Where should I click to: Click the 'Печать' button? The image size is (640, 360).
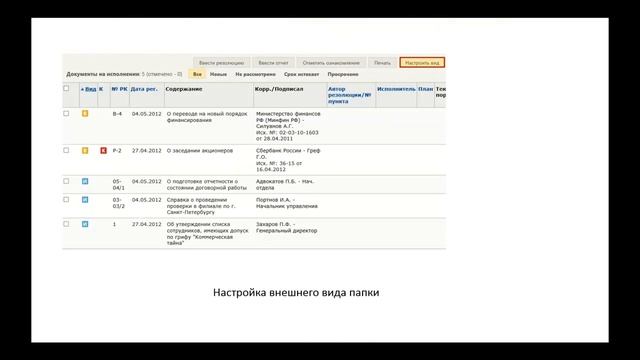(382, 63)
